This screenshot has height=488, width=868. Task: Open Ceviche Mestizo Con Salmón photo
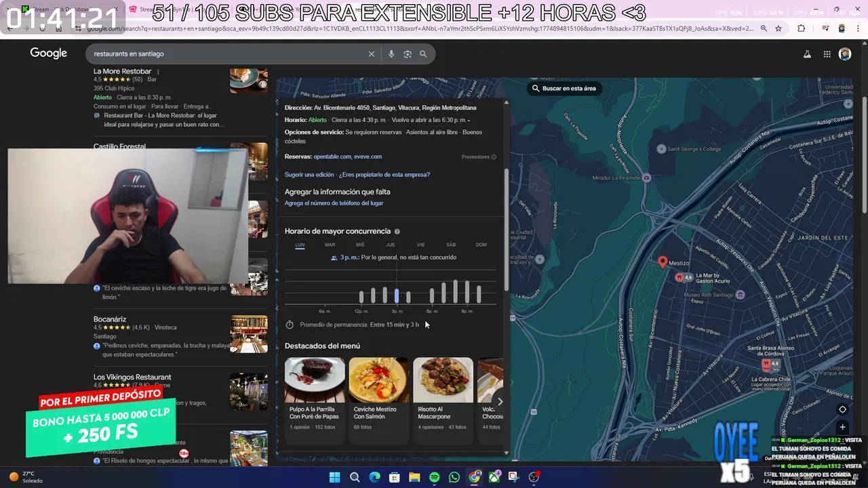tap(379, 380)
